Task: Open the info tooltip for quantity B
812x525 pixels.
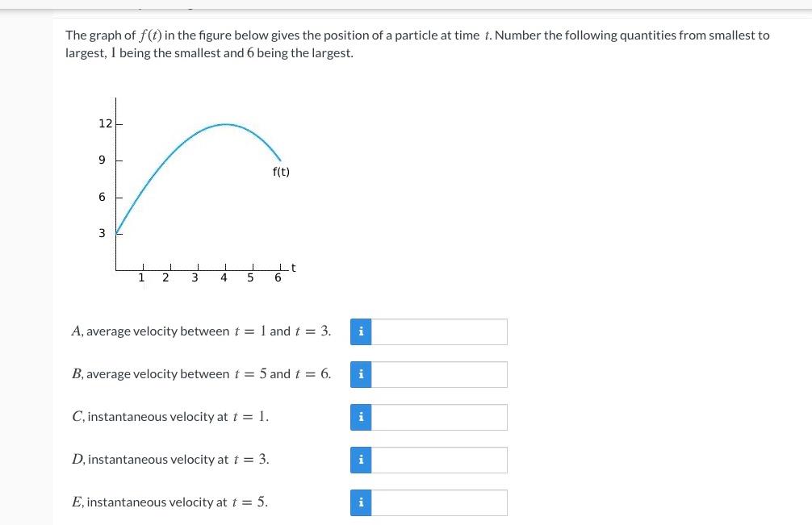Action: [x=361, y=374]
